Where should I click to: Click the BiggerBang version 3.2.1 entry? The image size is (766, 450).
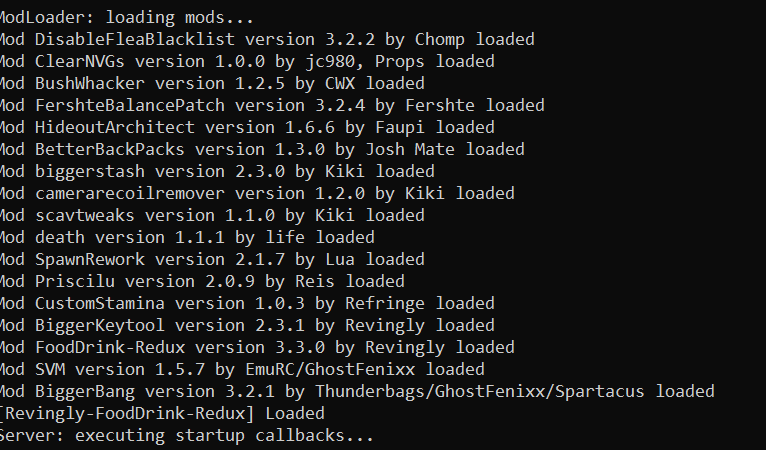click(x=357, y=391)
